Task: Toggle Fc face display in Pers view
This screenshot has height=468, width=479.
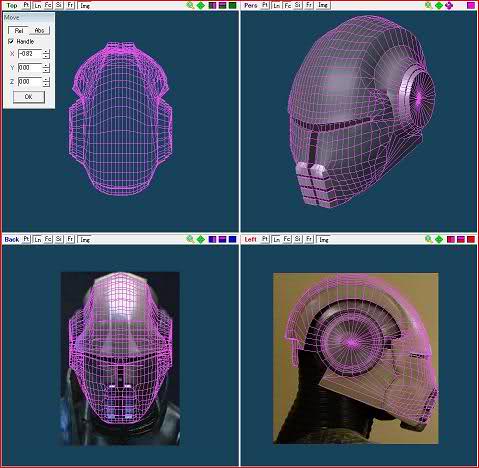Action: pyautogui.click(x=287, y=6)
